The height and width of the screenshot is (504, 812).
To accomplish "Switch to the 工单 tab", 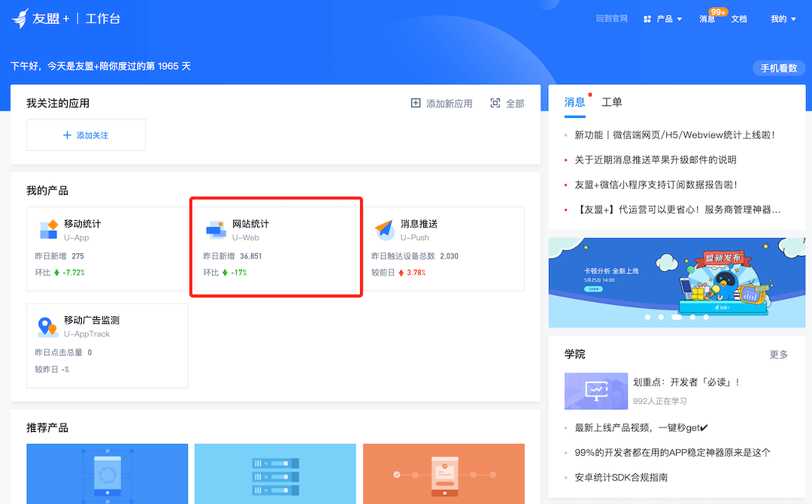I will pyautogui.click(x=611, y=102).
